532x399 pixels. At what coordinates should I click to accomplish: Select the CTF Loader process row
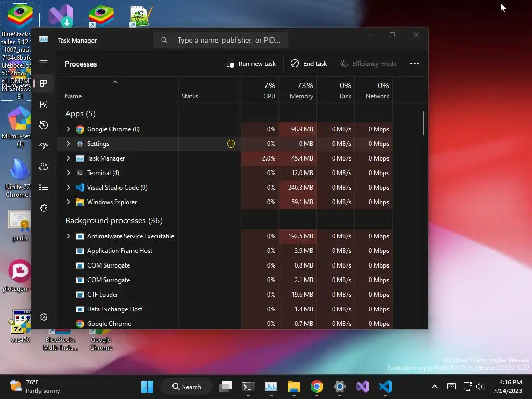click(x=224, y=295)
